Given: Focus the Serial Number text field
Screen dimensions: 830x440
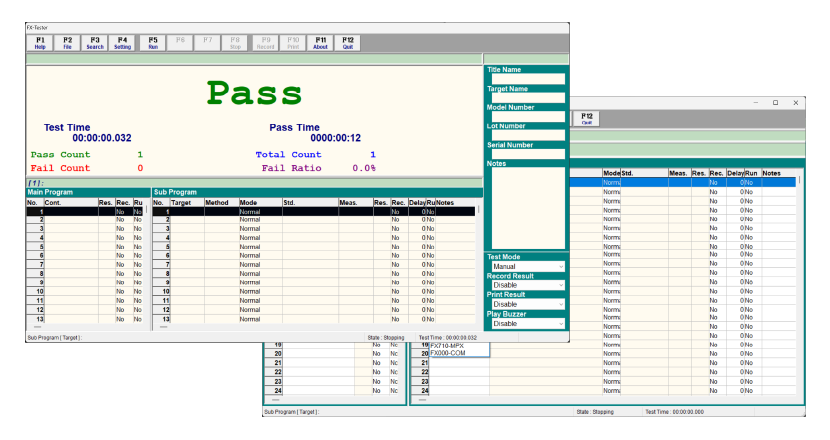Looking at the screenshot, I should pos(526,154).
